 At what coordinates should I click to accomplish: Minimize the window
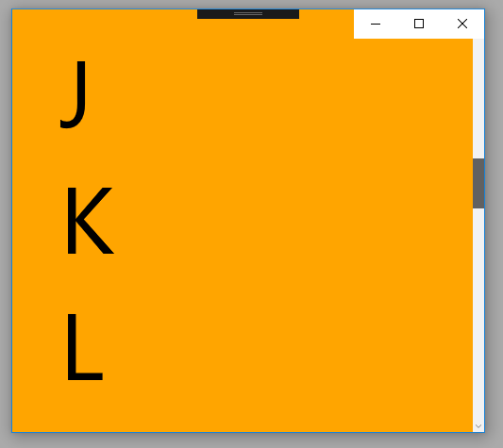click(x=376, y=24)
